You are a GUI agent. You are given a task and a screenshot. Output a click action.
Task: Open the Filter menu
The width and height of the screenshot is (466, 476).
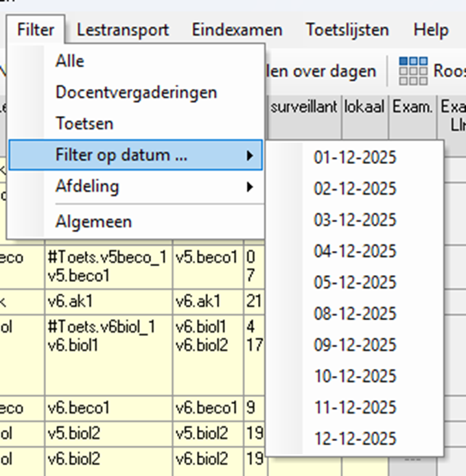click(36, 30)
